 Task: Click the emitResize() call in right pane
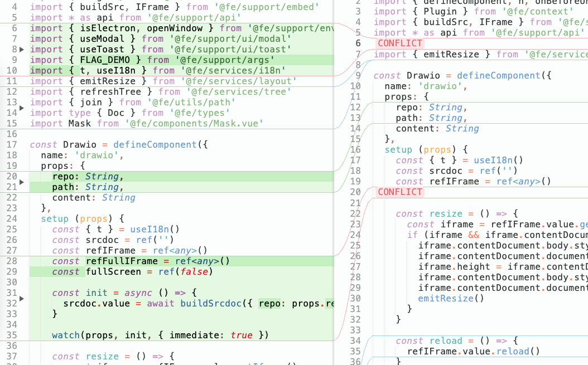tap(451, 298)
